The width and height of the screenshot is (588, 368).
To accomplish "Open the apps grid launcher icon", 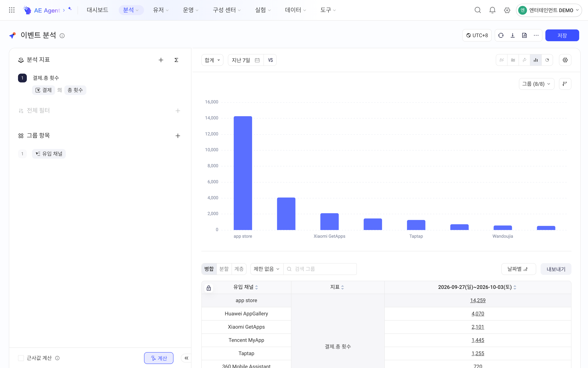I will (12, 10).
